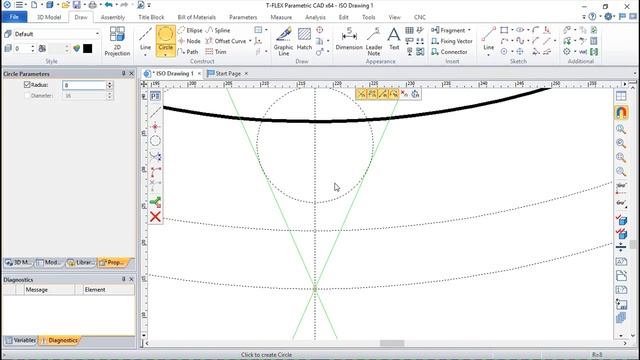Select the Ellipse tool
This screenshot has width=640, height=360.
click(x=190, y=30)
